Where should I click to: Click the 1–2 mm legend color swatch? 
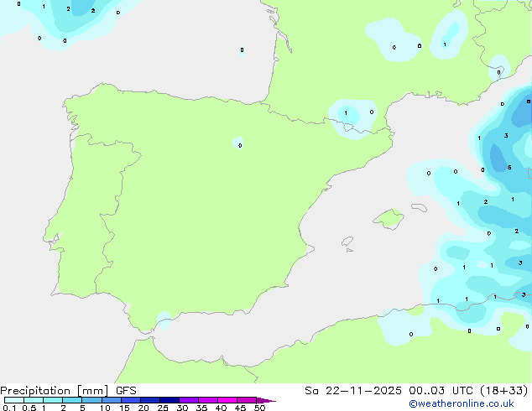(53, 400)
